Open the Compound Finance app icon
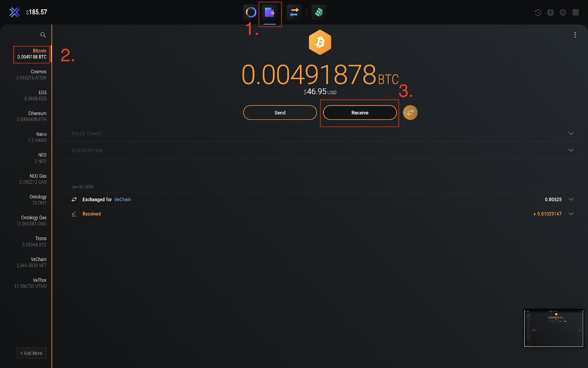The image size is (588, 368). [x=319, y=12]
